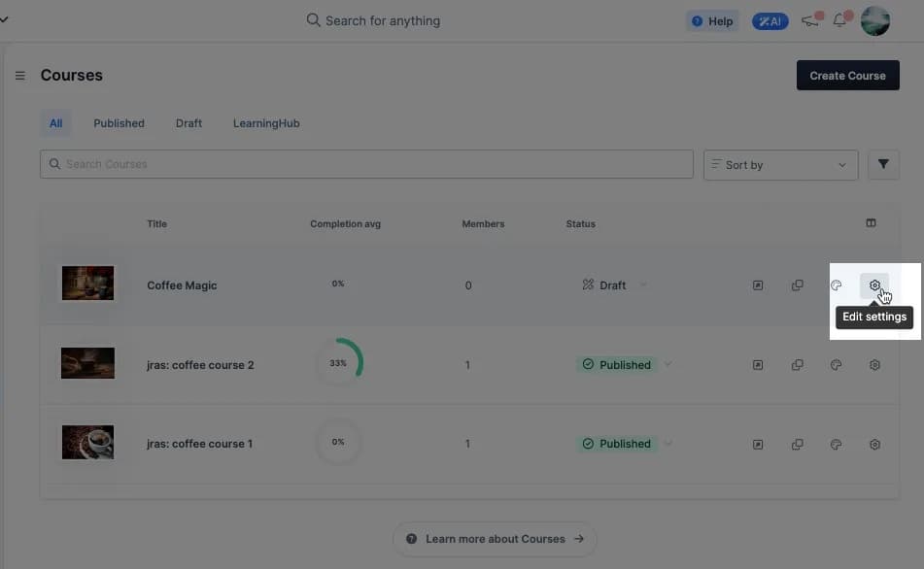
Task: Select the All tab
Action: [56, 123]
